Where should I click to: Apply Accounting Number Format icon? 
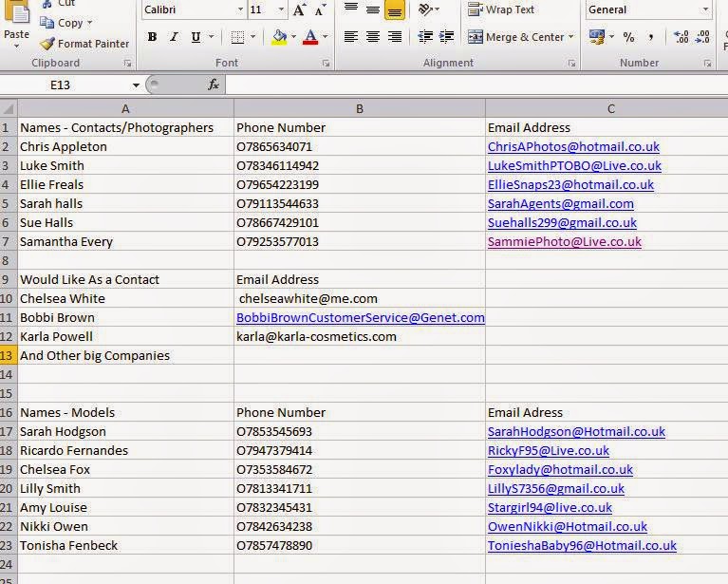pyautogui.click(x=597, y=37)
